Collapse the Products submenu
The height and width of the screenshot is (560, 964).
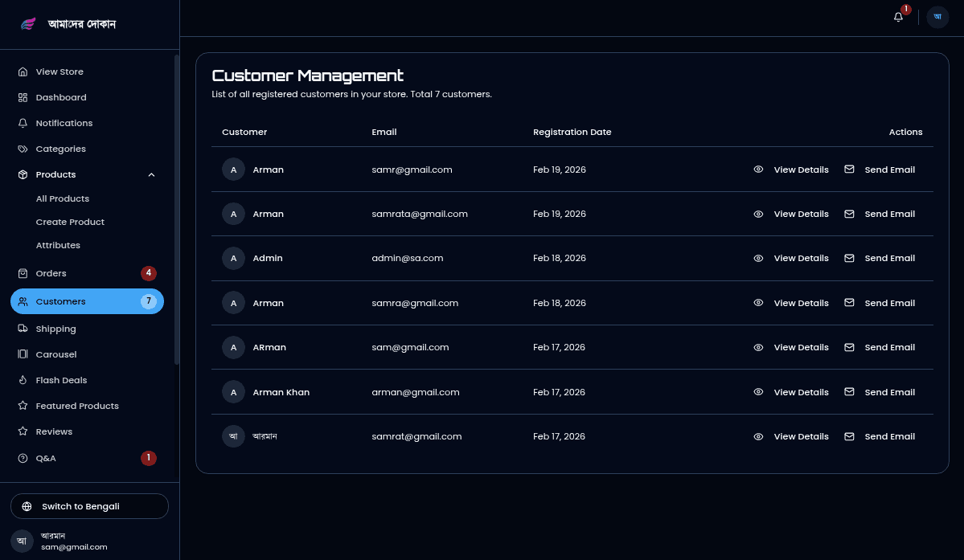(x=151, y=174)
